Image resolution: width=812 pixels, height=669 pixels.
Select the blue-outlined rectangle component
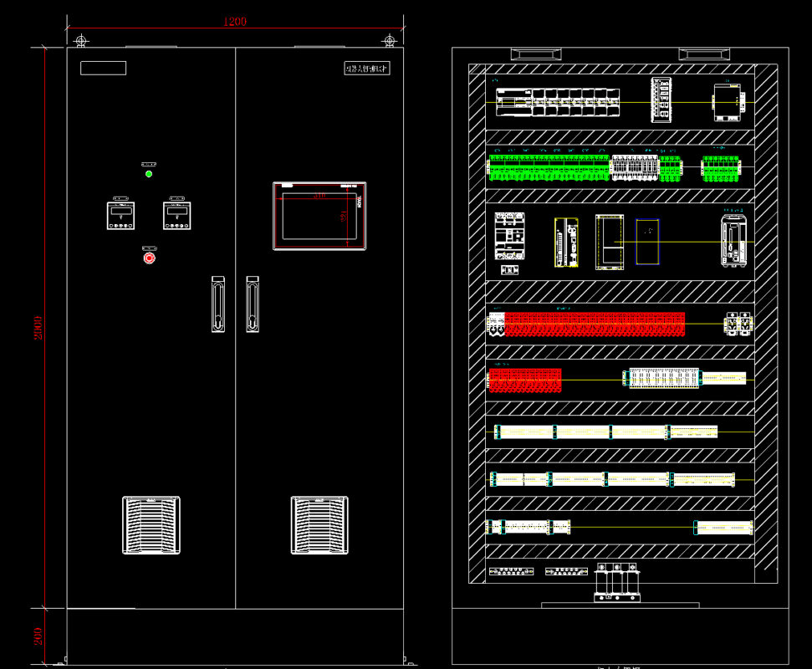coord(648,242)
